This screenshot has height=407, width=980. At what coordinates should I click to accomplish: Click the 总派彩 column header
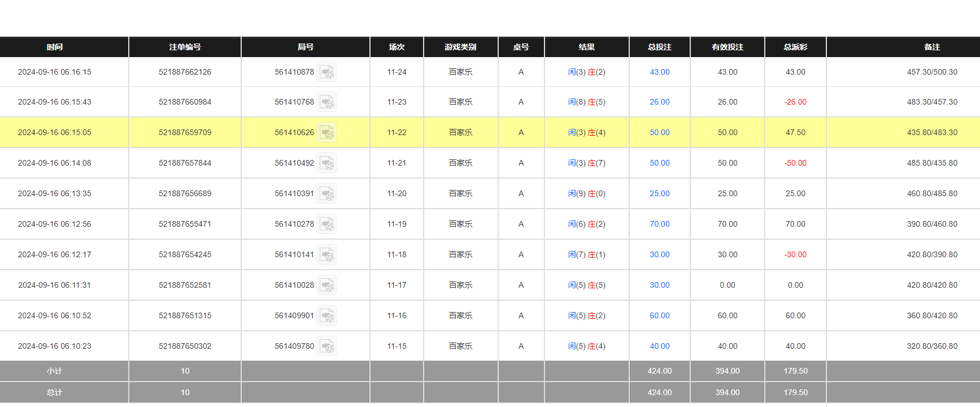(x=795, y=47)
